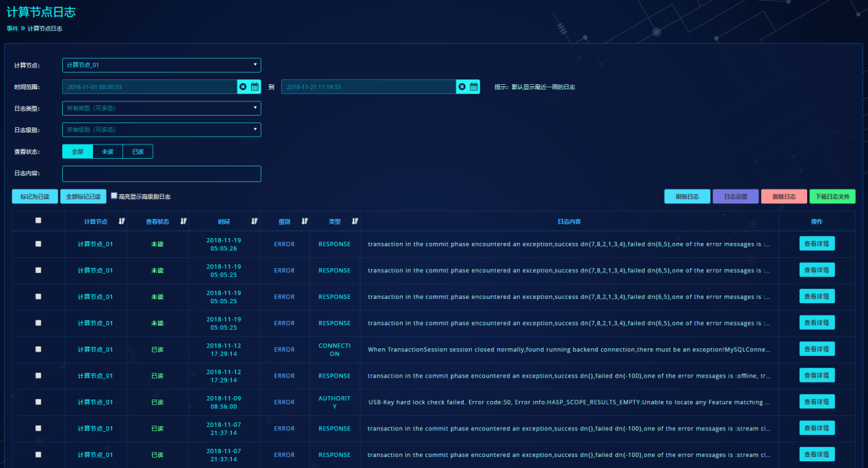Clear the end time 2018-11-21 field icon
The width and height of the screenshot is (868, 468).
(x=462, y=87)
